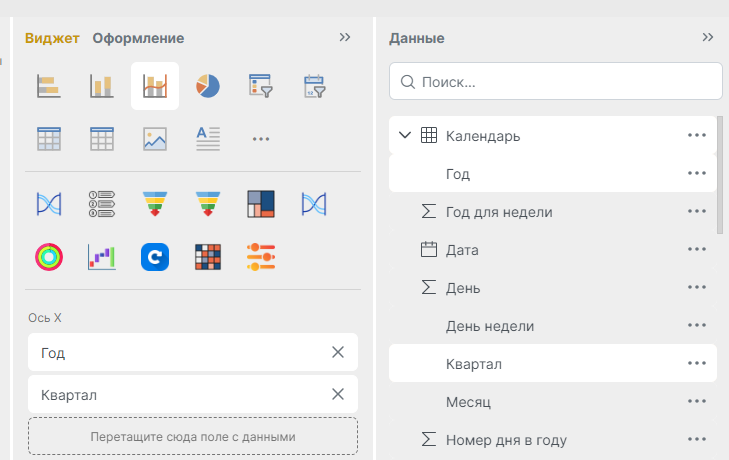Viewport: 729px width, 460px height.
Task: Click sigma icon of Номер дня в году
Action: 429,439
